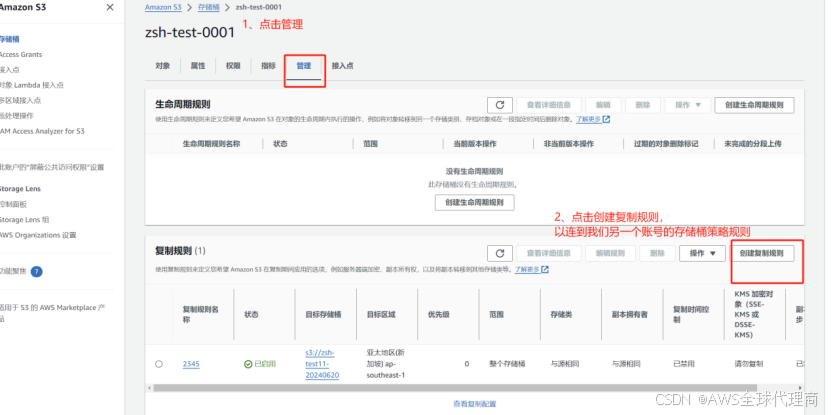Image resolution: width=831 pixels, height=415 pixels.
Task: Switch to the 属性 tab
Action: click(198, 66)
